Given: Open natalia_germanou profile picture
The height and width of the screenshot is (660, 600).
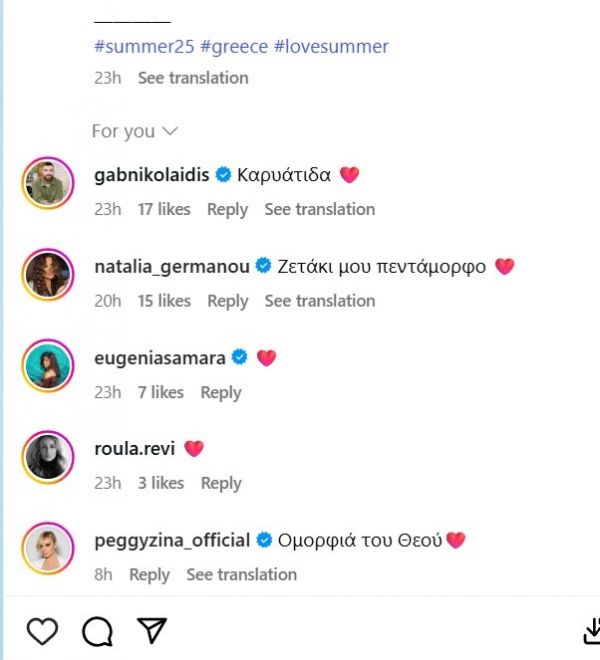Looking at the screenshot, I should (48, 274).
